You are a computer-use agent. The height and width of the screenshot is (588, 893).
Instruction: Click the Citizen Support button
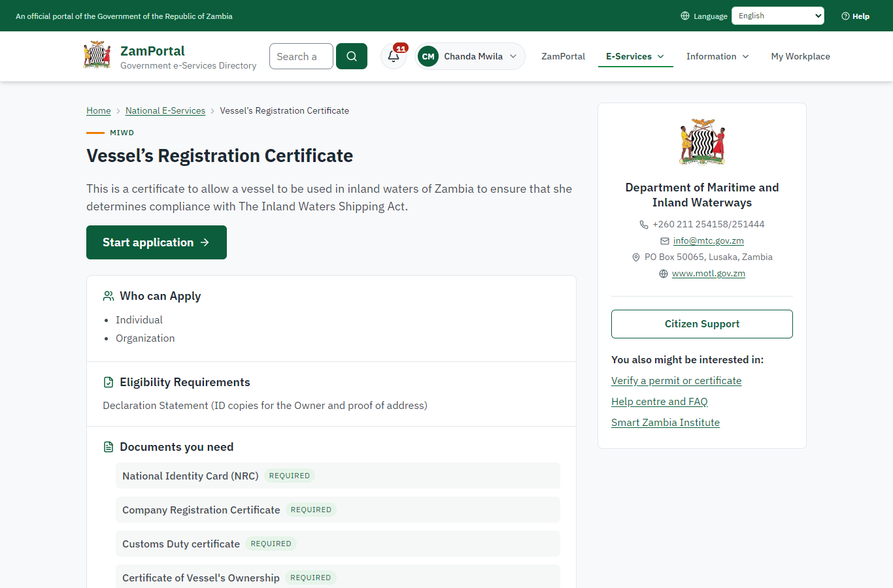coord(702,324)
